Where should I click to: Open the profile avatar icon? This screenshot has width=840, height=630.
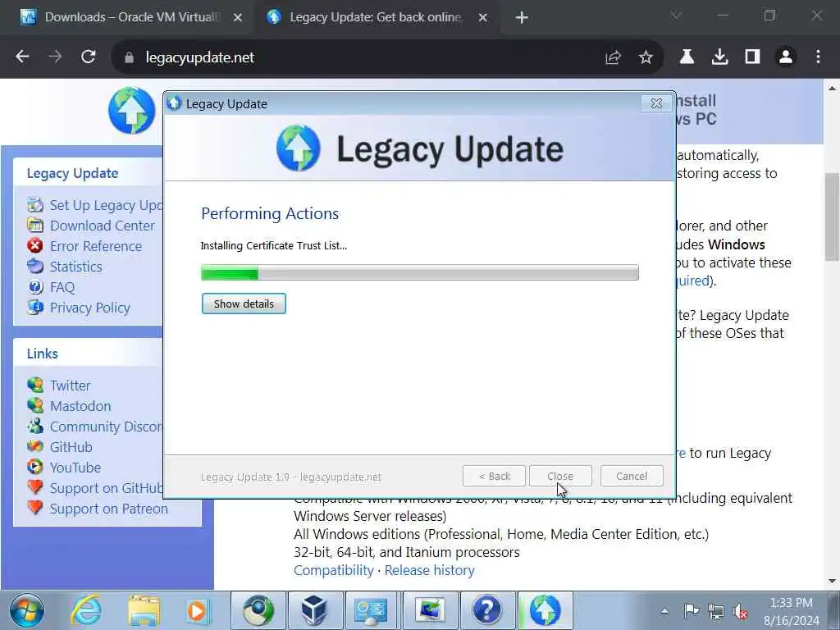coord(785,57)
